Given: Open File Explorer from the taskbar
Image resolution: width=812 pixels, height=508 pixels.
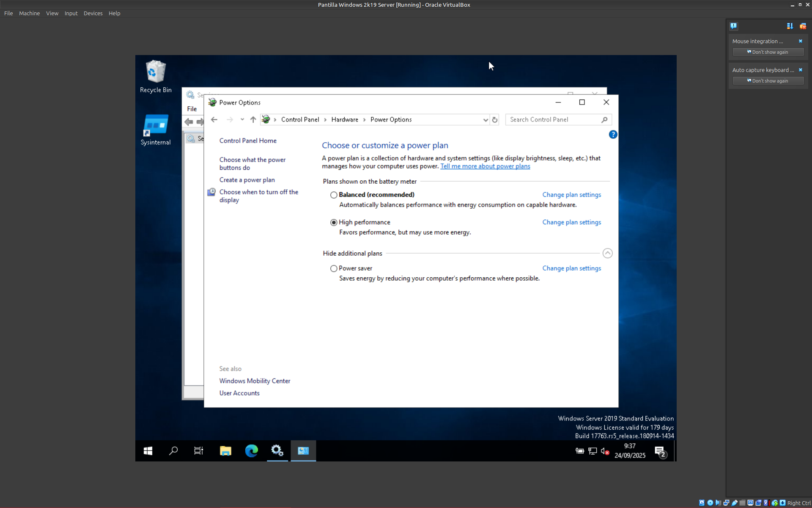Looking at the screenshot, I should tap(225, 451).
